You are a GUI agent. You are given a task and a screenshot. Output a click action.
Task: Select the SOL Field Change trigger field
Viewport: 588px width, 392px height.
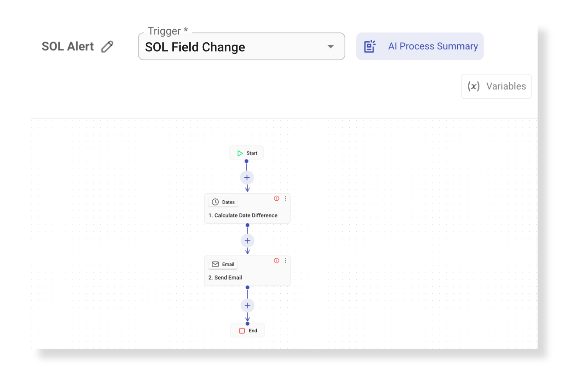[241, 47]
